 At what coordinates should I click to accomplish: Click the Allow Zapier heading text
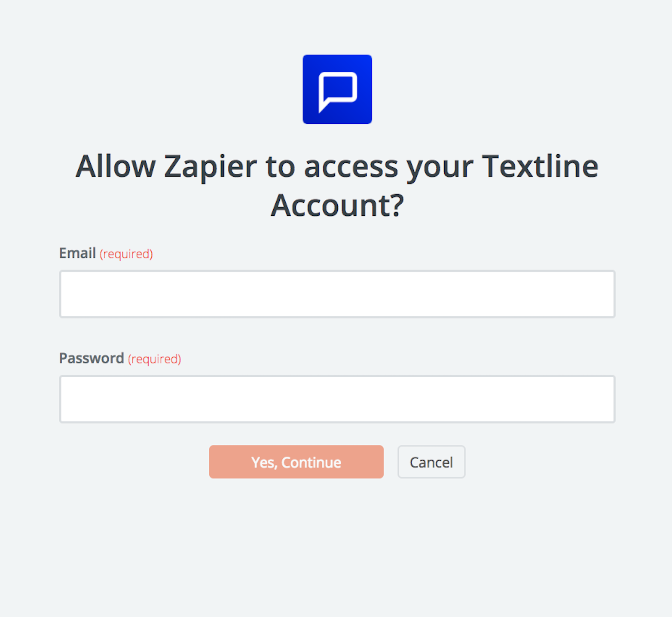[x=337, y=186]
